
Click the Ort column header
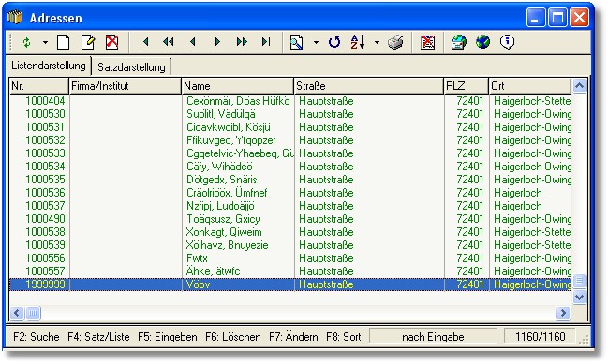point(529,86)
